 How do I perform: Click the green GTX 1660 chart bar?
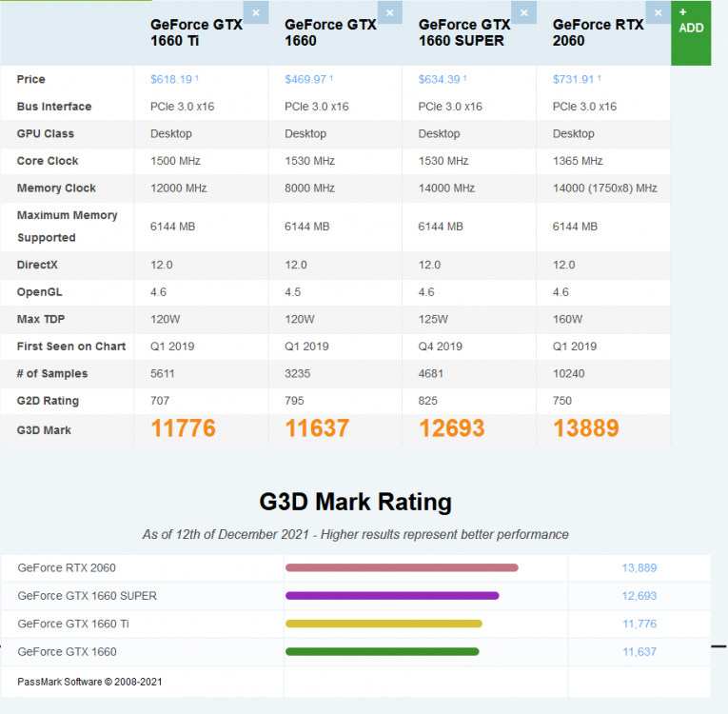[x=382, y=652]
